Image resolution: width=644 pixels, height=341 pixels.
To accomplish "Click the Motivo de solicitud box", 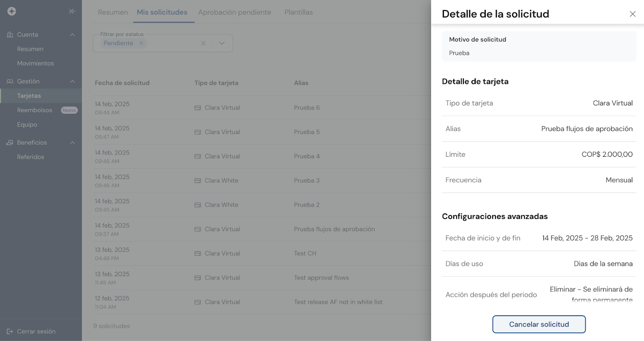I will pos(539,46).
